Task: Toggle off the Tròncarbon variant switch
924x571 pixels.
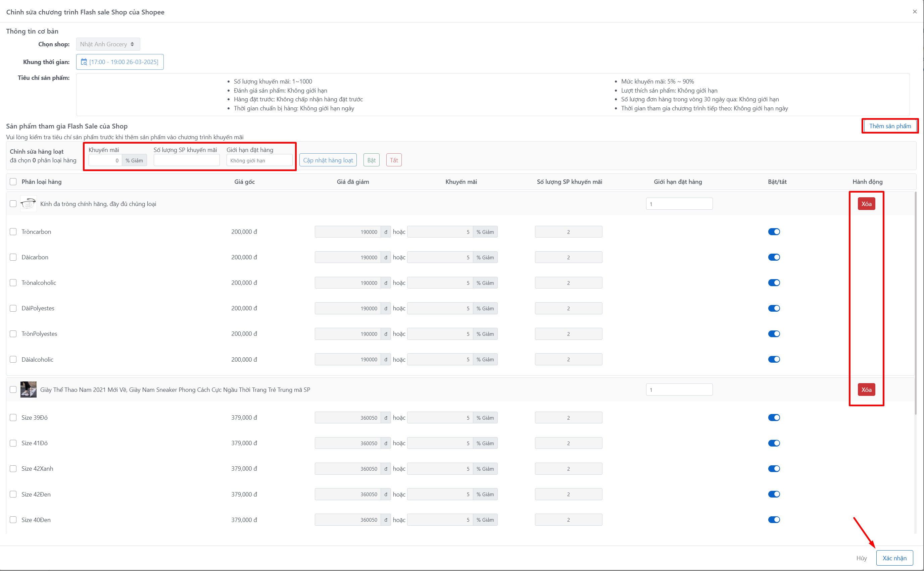Action: (x=774, y=232)
